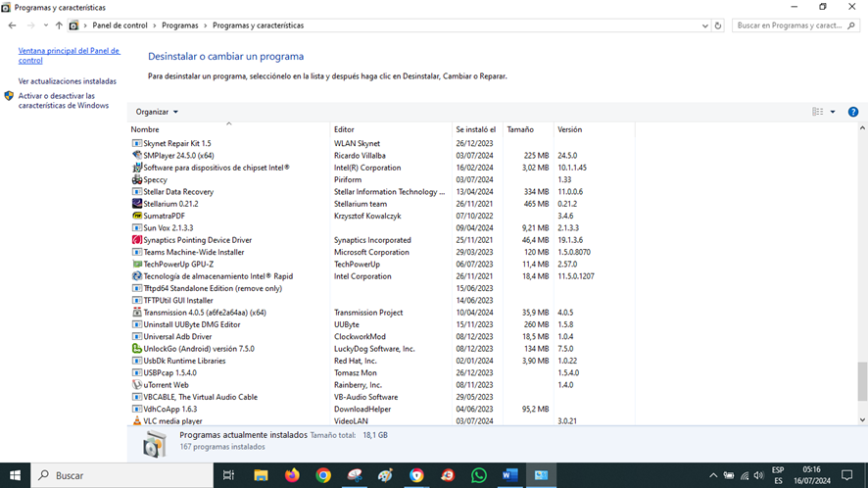Launch File Explorer from taskbar
The height and width of the screenshot is (488, 868).
coord(261,475)
